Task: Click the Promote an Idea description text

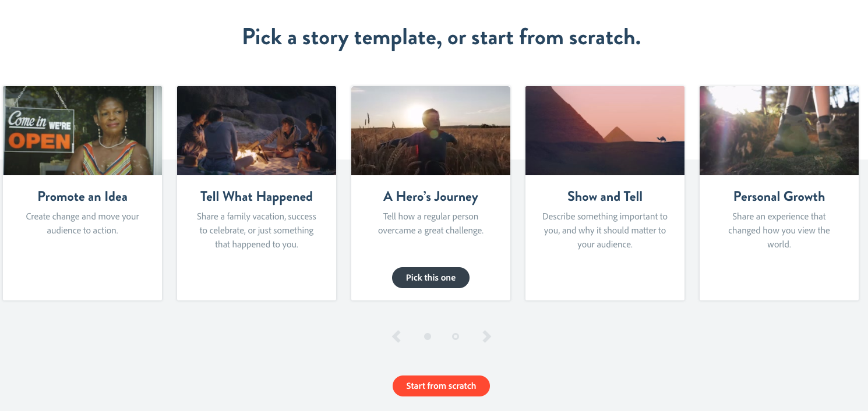Action: [82, 224]
